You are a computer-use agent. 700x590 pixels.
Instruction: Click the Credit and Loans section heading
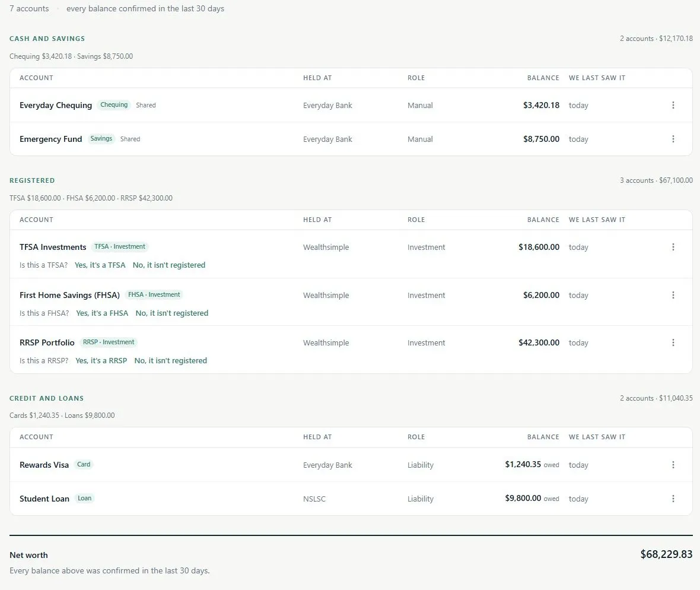click(46, 398)
